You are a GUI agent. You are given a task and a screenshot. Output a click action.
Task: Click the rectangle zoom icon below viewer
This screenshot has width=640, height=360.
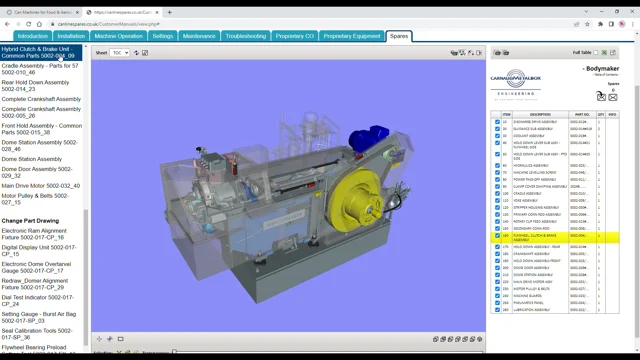point(120,339)
